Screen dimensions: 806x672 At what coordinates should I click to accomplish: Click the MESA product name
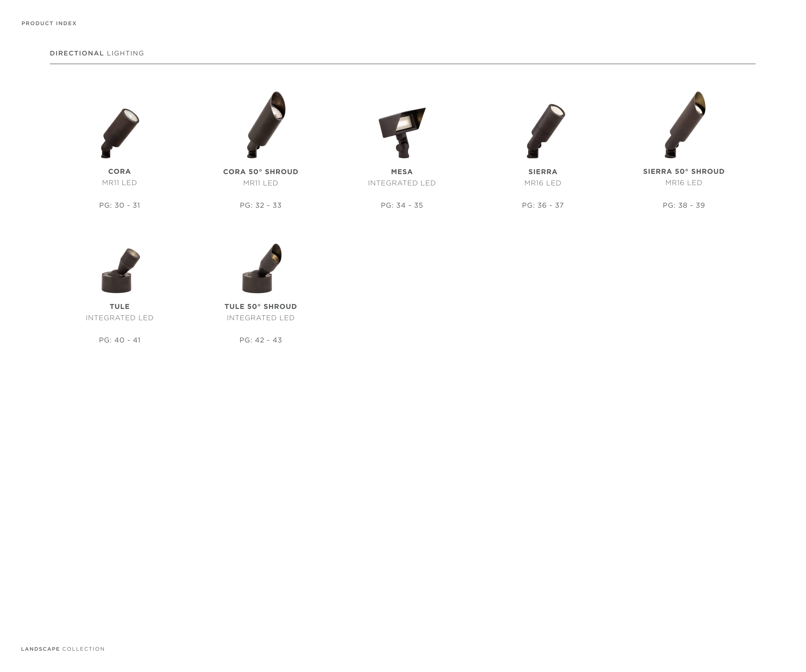402,172
